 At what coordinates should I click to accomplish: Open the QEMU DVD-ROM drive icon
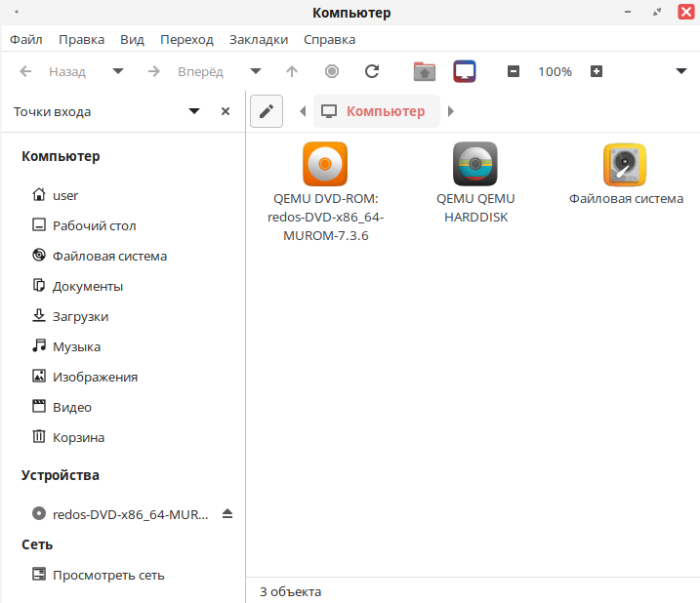(324, 164)
